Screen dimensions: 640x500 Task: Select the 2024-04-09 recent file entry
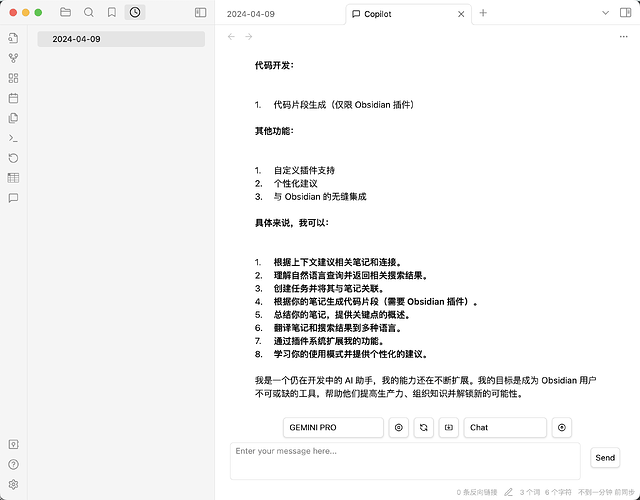click(x=121, y=39)
